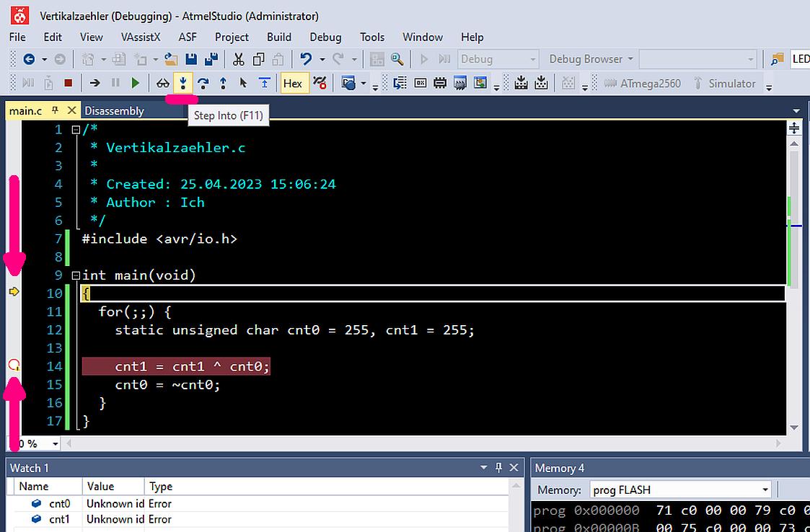Click the Simulator tool button

point(725,83)
